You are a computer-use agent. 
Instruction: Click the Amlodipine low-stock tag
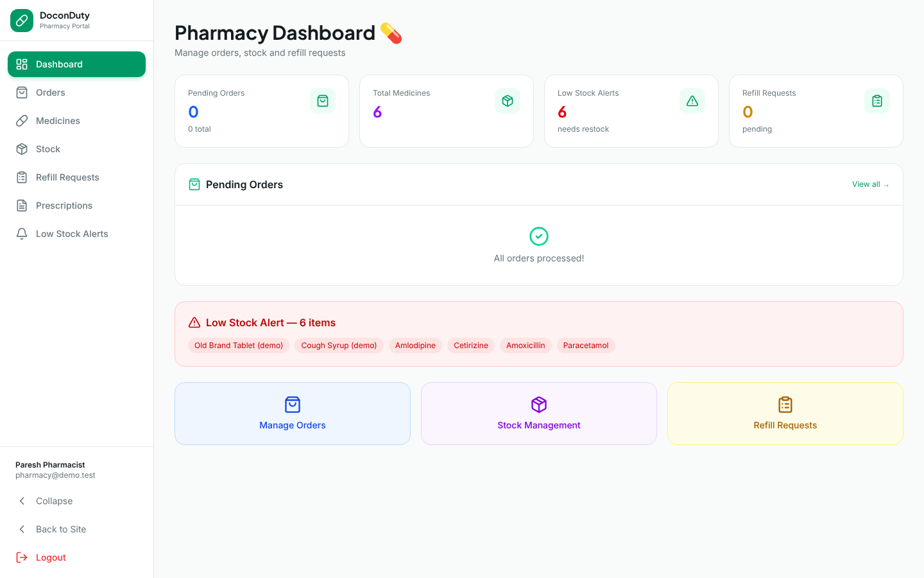[x=415, y=346]
